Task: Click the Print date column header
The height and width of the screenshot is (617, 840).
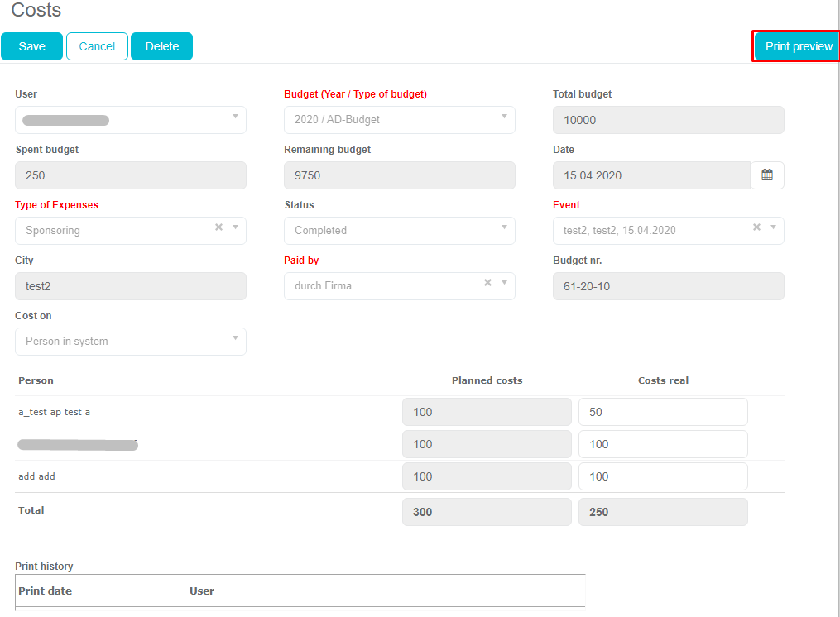Action: click(46, 591)
